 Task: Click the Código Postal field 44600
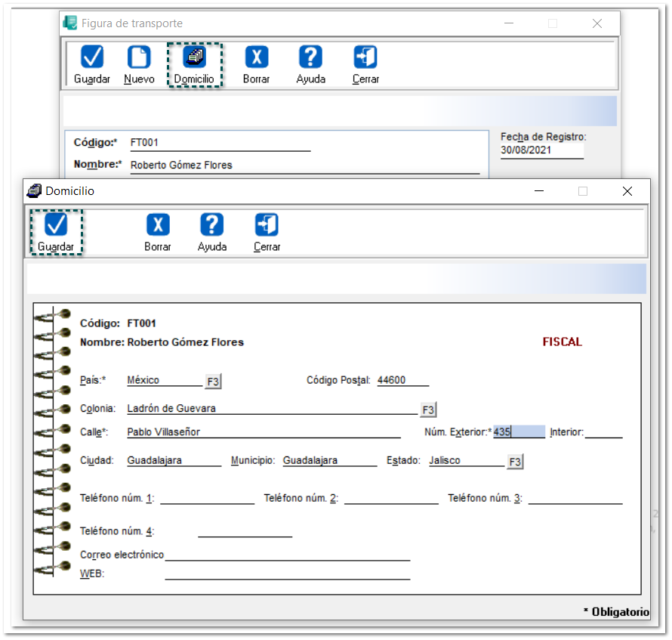(x=403, y=380)
